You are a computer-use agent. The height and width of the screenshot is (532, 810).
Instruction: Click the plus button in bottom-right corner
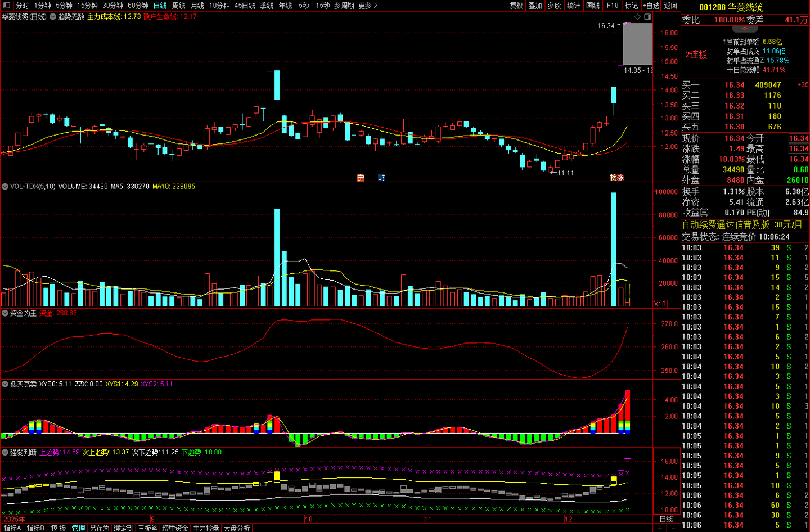click(x=660, y=528)
